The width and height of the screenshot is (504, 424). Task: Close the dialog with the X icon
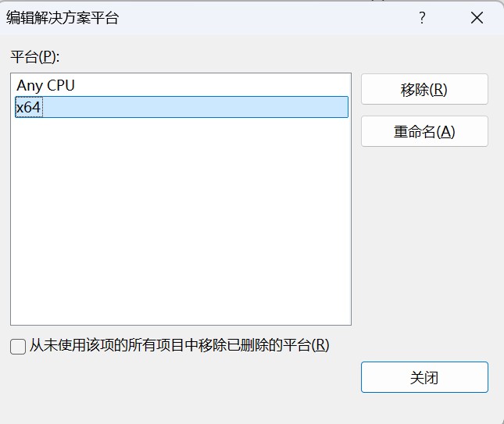point(477,18)
